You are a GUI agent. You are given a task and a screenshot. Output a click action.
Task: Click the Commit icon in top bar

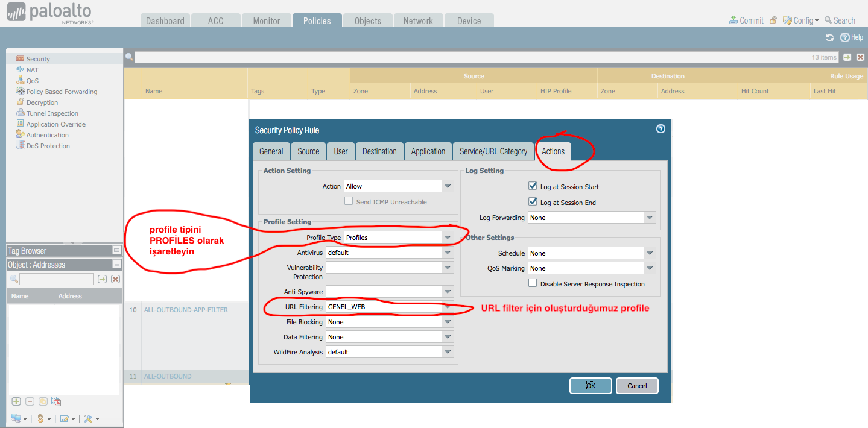[733, 20]
